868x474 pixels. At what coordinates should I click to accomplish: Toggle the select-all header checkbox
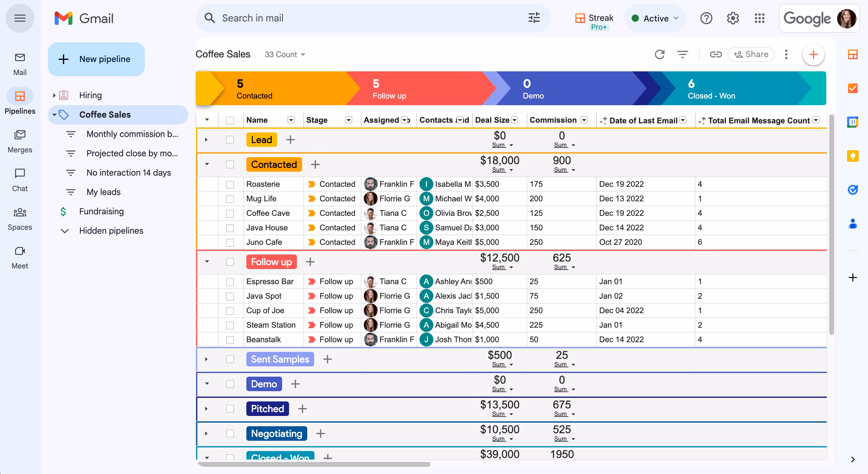[x=230, y=120]
